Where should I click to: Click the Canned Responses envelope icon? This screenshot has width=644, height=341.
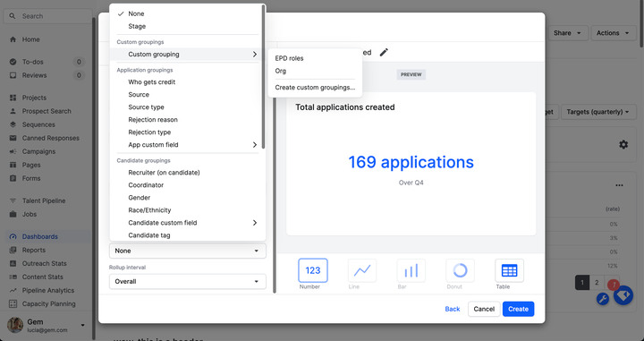(13, 138)
